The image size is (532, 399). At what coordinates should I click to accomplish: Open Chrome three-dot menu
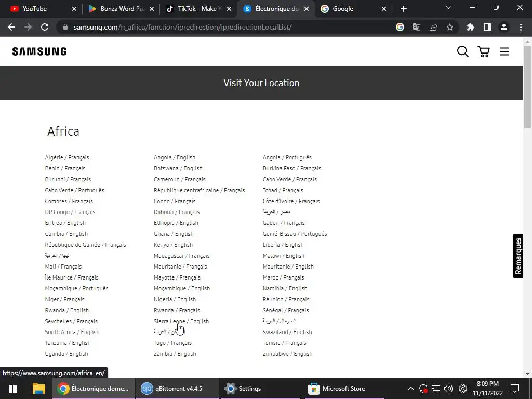tap(521, 27)
